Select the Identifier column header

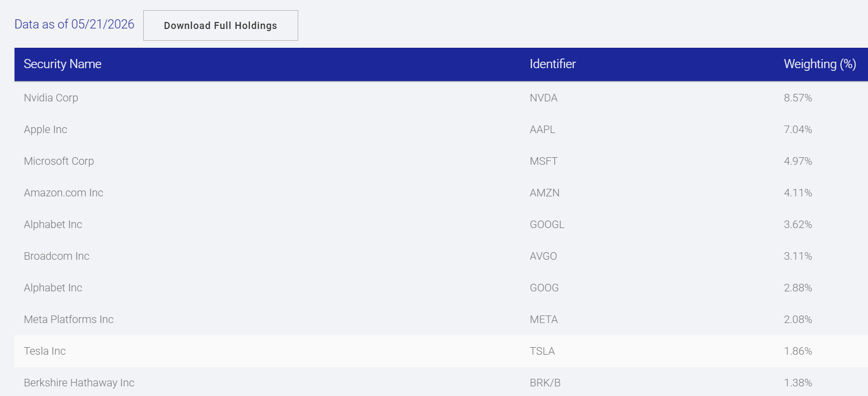coord(553,64)
